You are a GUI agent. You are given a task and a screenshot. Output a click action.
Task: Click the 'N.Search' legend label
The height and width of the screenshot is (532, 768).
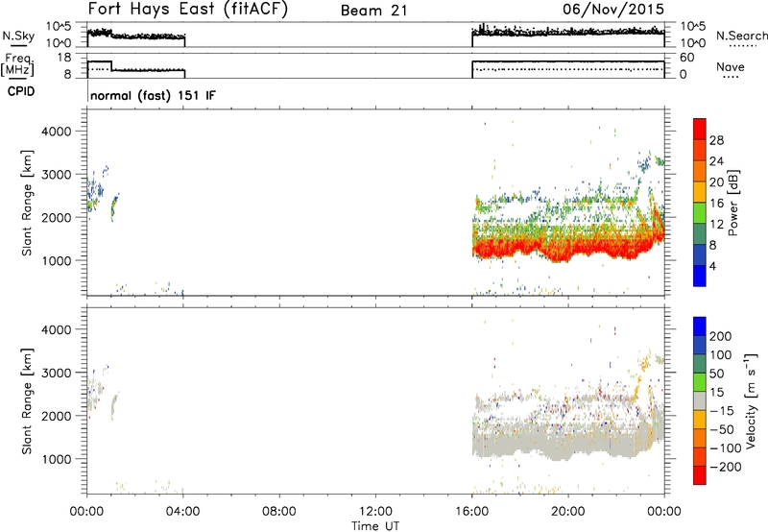tap(741, 36)
